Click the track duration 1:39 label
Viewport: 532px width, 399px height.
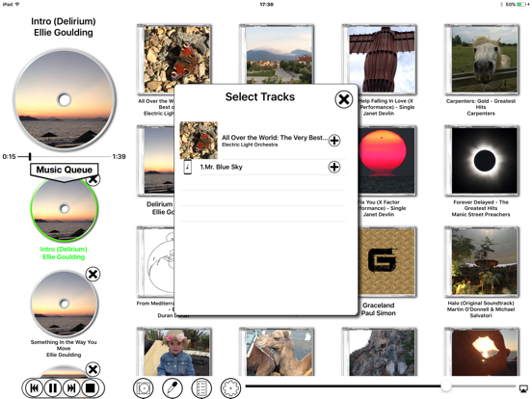(120, 156)
